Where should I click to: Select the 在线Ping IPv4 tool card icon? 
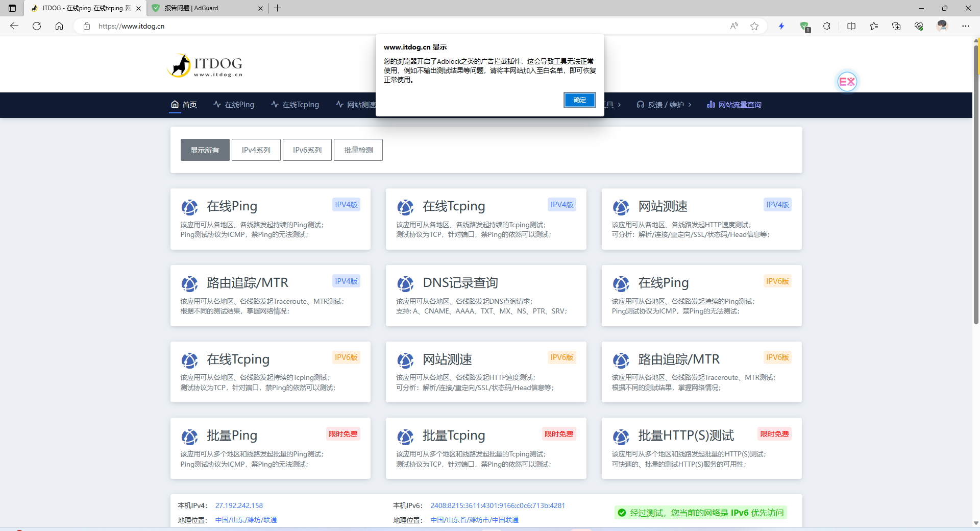tap(189, 207)
